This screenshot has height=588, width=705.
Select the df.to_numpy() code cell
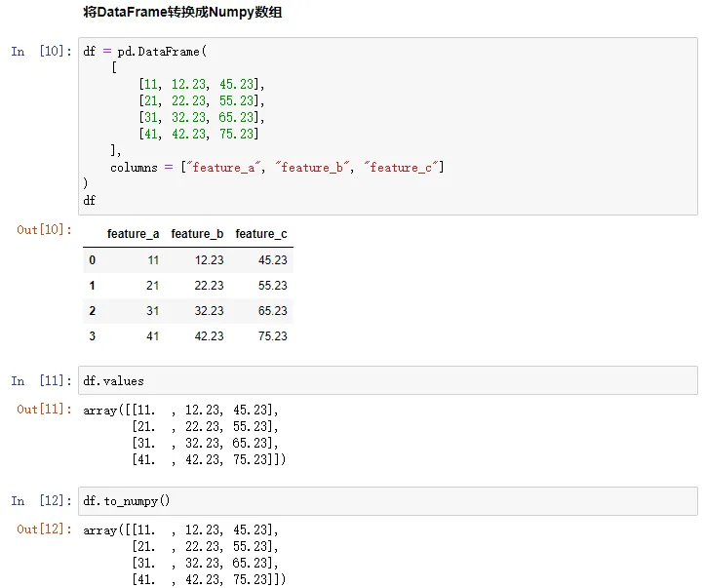(388, 500)
